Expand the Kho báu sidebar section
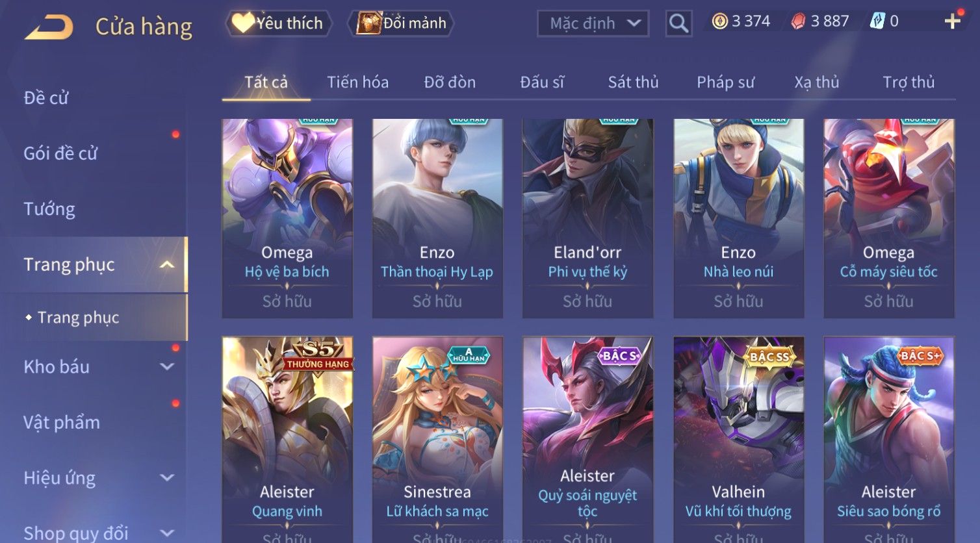 click(167, 366)
